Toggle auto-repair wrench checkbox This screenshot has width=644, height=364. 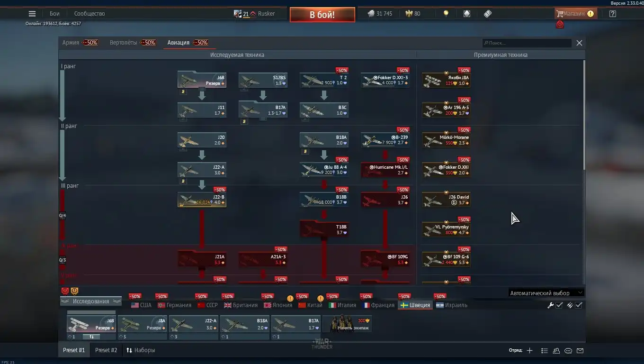click(x=559, y=305)
